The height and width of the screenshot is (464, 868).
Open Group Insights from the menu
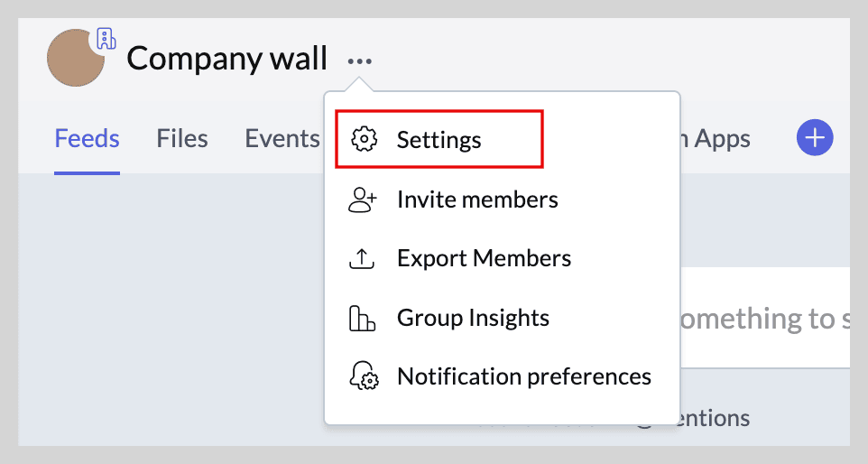(x=473, y=319)
